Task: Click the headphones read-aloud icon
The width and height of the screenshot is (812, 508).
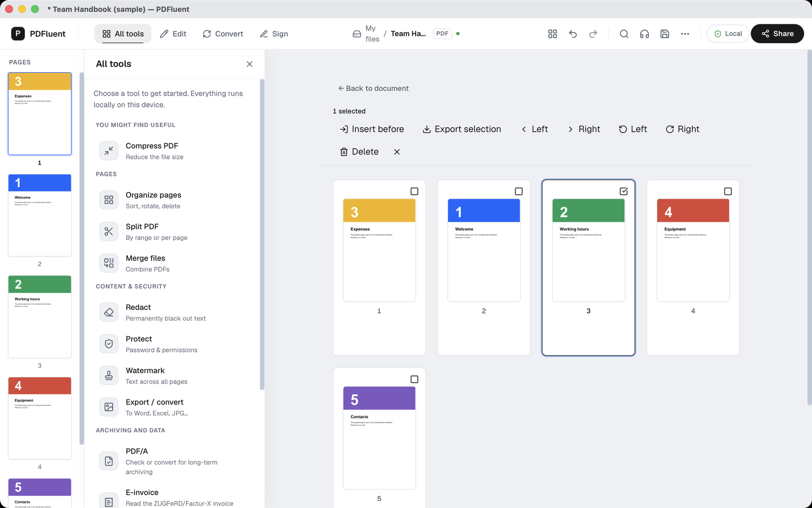Action: coord(645,34)
